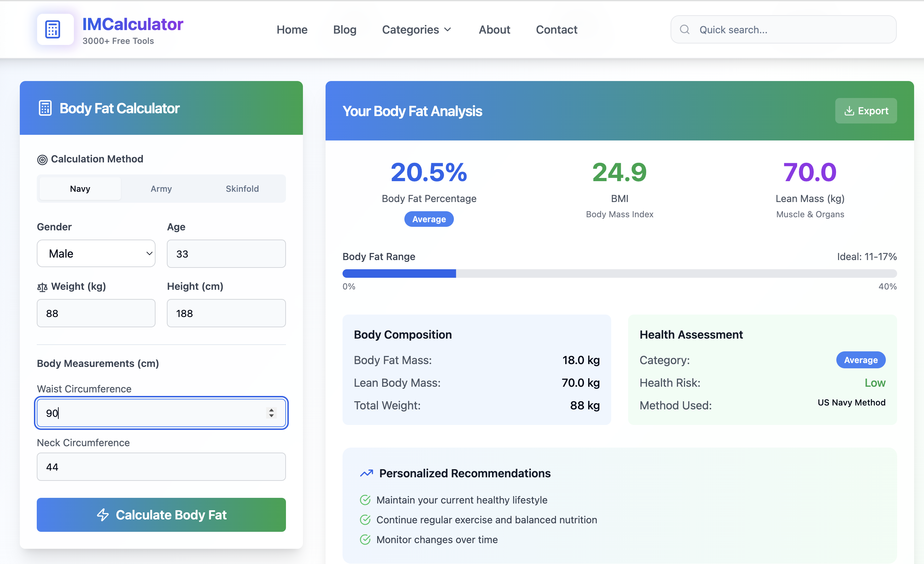Image resolution: width=924 pixels, height=564 pixels.
Task: Export the body fat analysis
Action: point(866,111)
